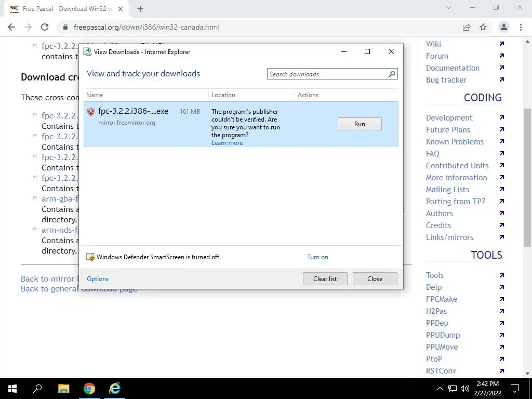The image size is (532, 399).
Task: Click the page vertical scrollbar
Action: coord(527,177)
